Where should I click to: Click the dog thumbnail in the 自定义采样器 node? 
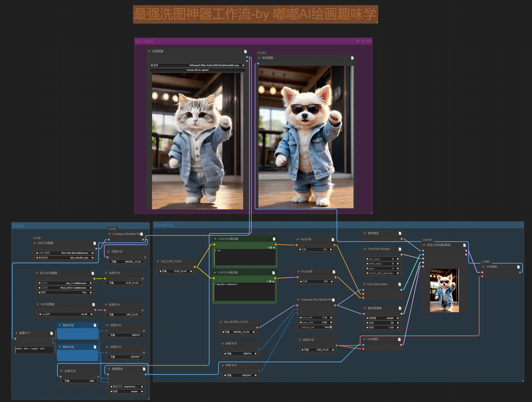pos(444,290)
